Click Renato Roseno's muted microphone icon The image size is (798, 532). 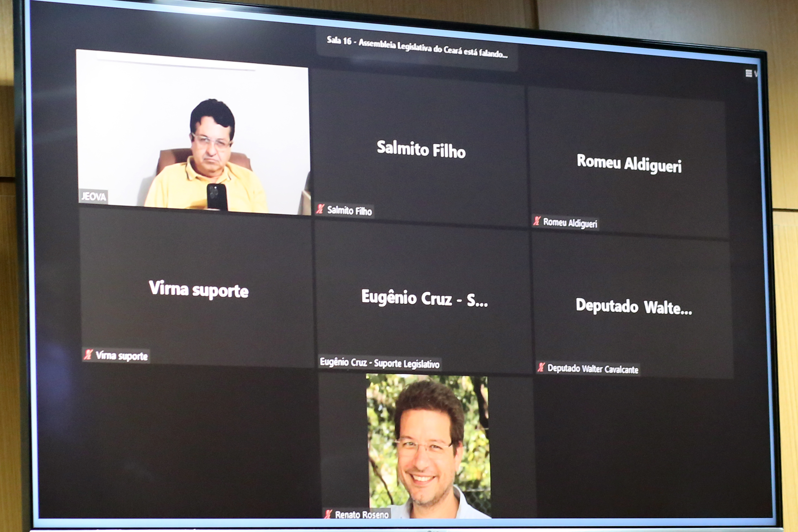328,514
